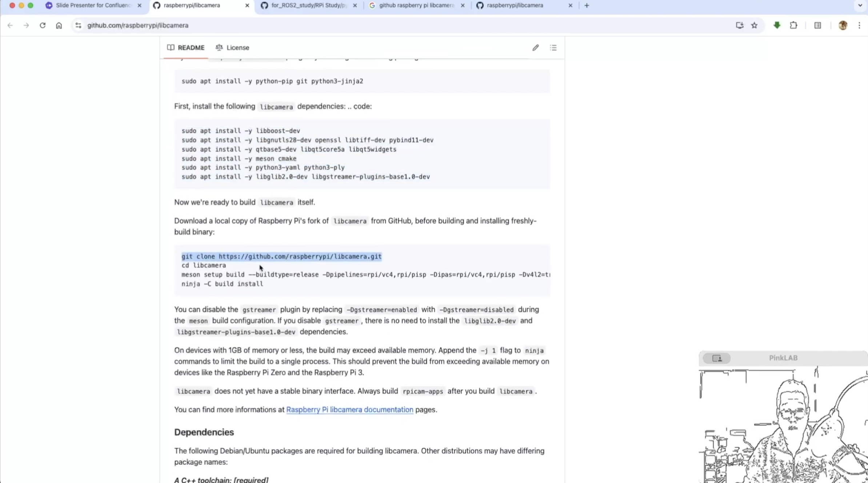Click the green download extension icon
868x483 pixels.
pos(777,25)
